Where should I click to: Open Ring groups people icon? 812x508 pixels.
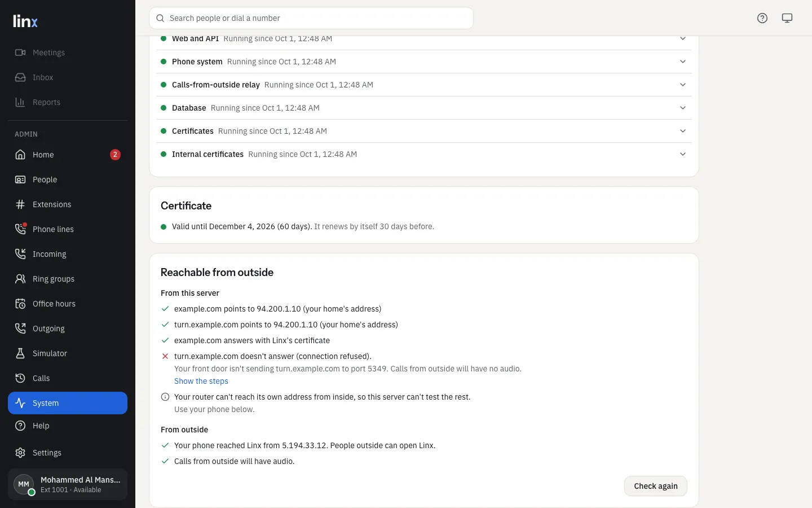pos(20,279)
